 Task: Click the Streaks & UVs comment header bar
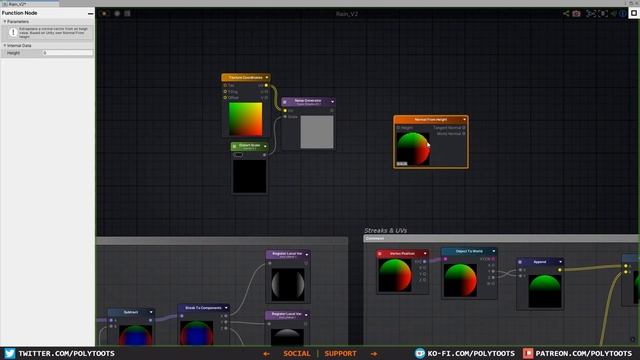click(500, 238)
